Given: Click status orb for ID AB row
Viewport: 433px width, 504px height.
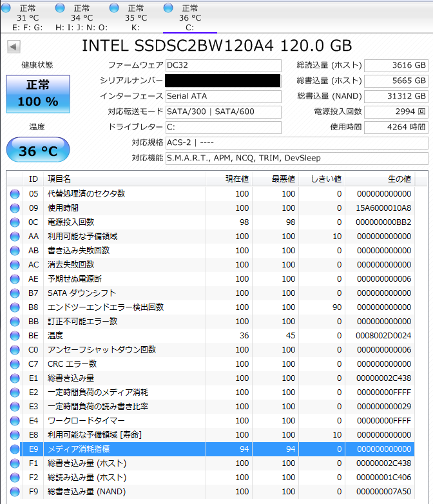Looking at the screenshot, I should [15, 251].
